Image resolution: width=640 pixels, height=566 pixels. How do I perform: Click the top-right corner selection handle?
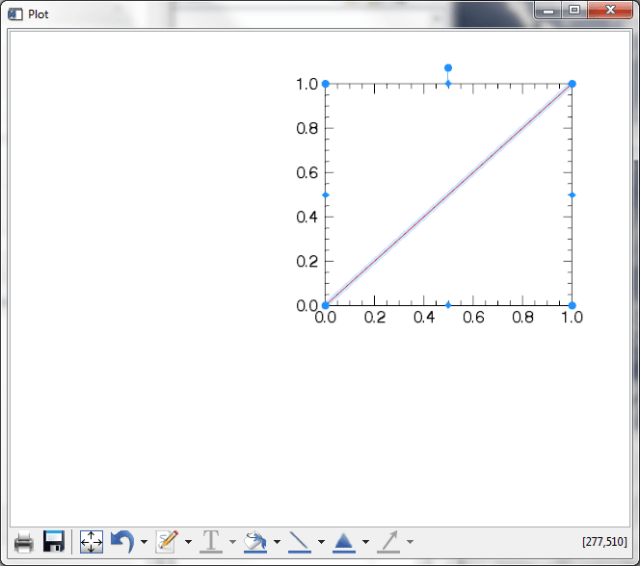[x=572, y=84]
